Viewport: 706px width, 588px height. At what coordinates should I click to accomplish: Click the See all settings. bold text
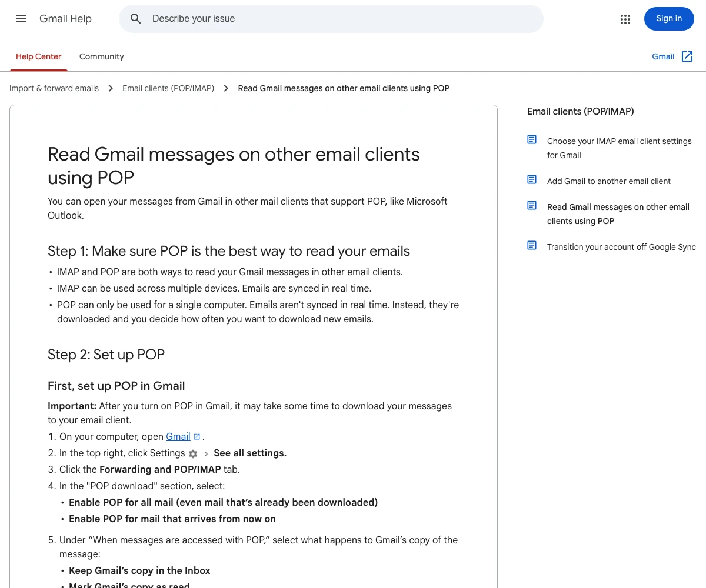point(250,453)
